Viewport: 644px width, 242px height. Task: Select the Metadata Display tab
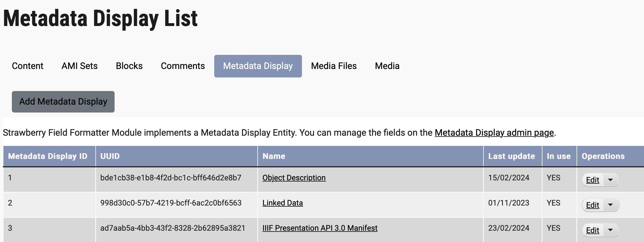[x=258, y=66]
